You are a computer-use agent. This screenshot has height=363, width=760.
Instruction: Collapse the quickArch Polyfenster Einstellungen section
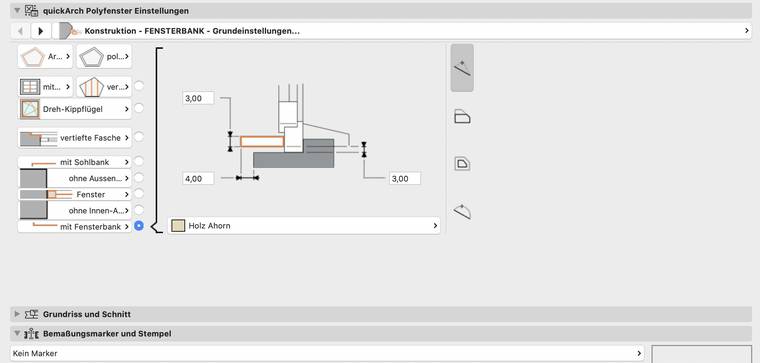pos(18,10)
